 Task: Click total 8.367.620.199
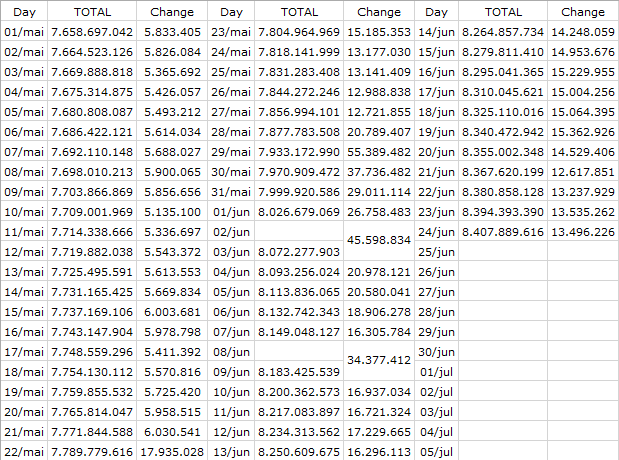click(x=503, y=172)
